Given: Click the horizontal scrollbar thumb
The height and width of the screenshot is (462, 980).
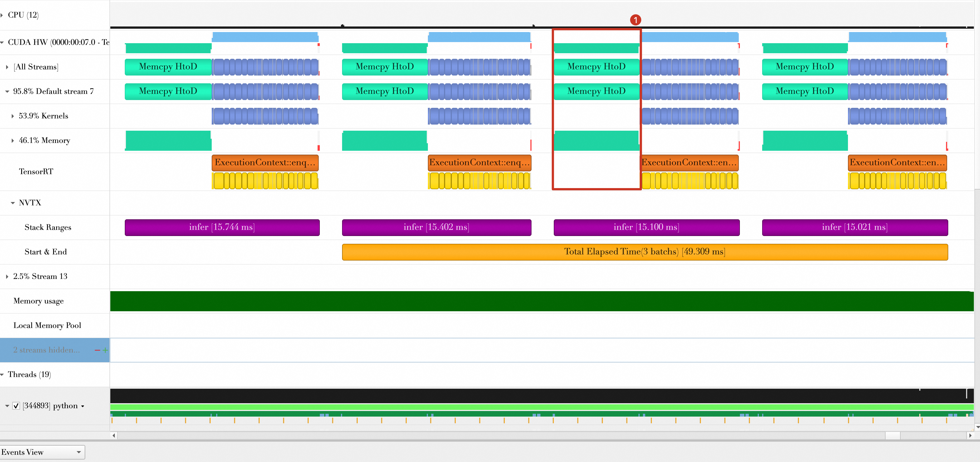Looking at the screenshot, I should tap(892, 435).
